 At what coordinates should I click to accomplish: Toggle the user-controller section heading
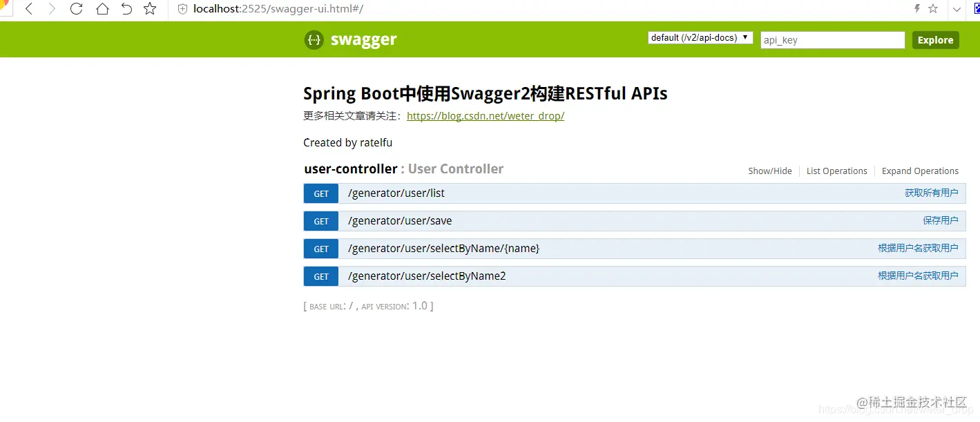(403, 169)
